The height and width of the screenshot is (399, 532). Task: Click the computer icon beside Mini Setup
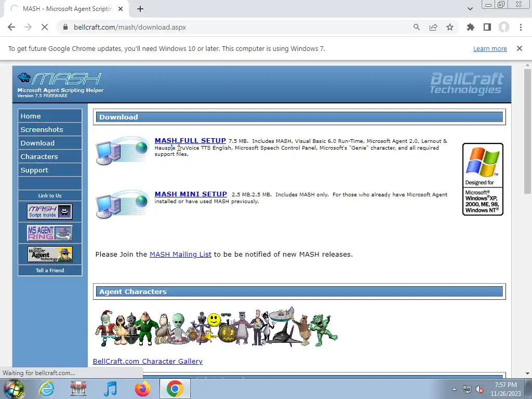click(122, 204)
